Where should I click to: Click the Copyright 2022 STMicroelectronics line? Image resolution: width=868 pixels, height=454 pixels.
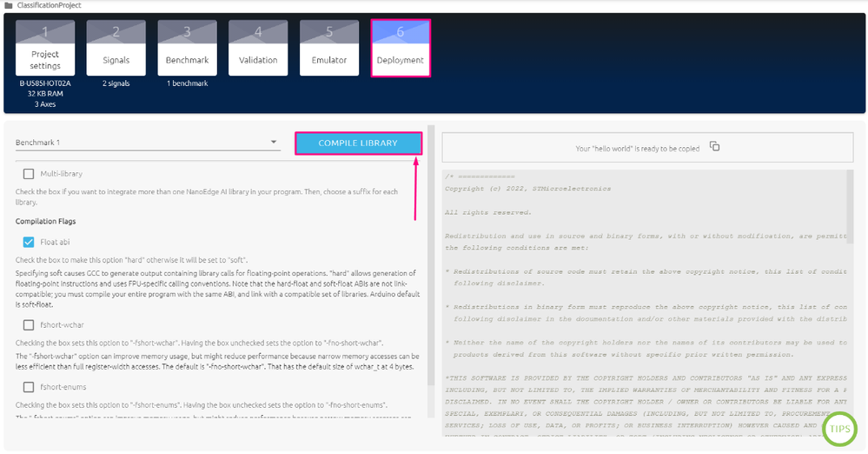(x=527, y=189)
